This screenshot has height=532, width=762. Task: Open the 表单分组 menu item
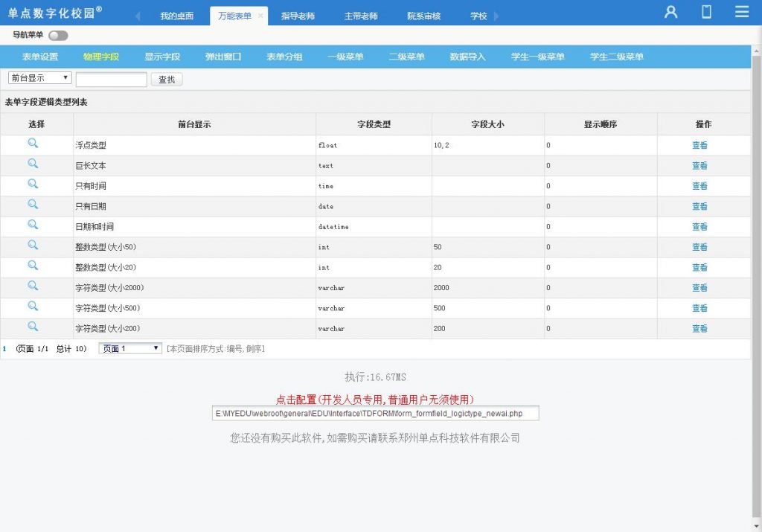[x=284, y=57]
